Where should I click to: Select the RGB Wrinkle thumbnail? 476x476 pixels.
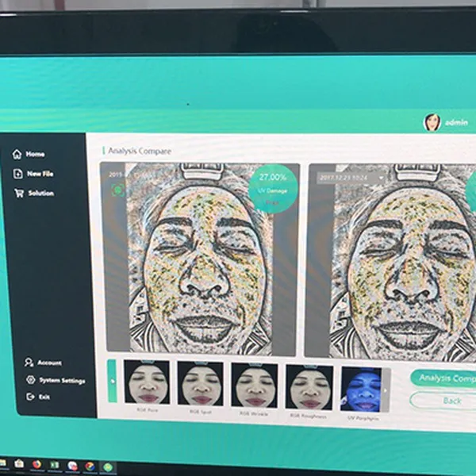point(255,385)
